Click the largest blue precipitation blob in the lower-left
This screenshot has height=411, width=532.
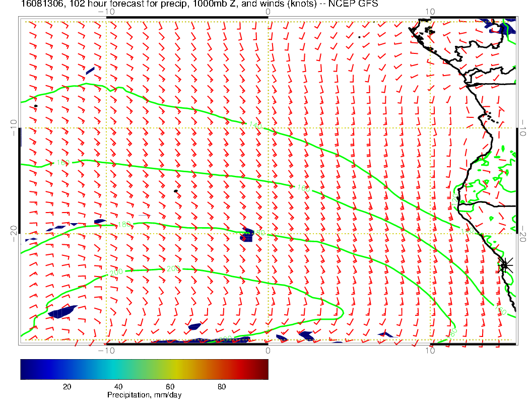point(62,311)
